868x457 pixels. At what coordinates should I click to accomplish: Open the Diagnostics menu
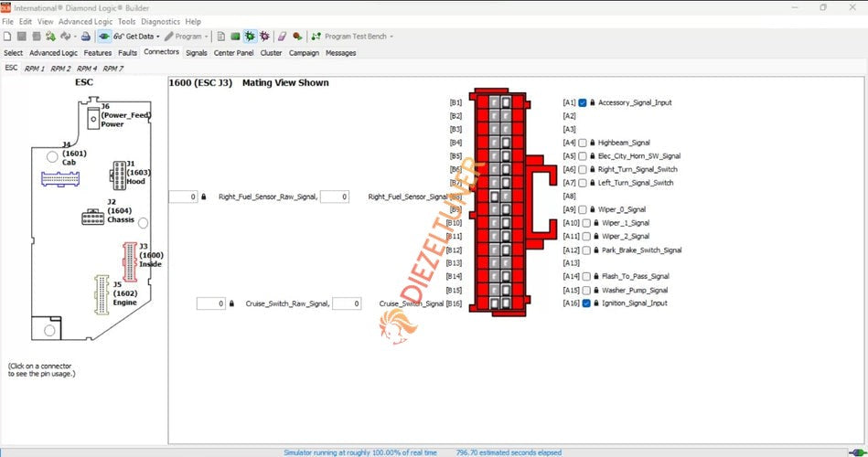[x=161, y=22]
